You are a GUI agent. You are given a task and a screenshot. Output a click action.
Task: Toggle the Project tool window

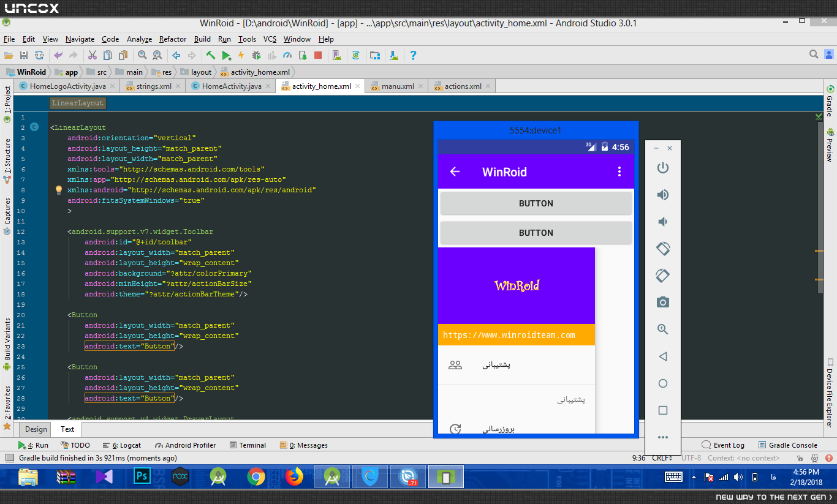click(x=7, y=104)
